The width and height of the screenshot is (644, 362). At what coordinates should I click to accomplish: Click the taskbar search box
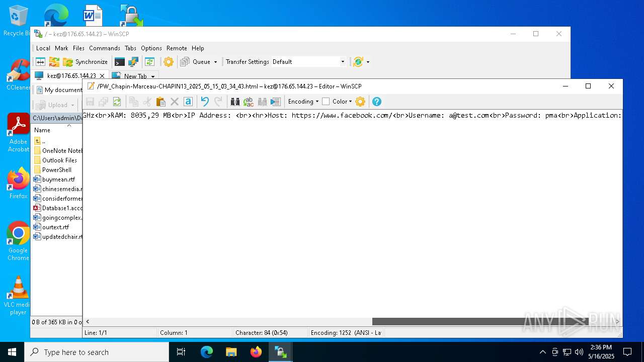[97, 352]
